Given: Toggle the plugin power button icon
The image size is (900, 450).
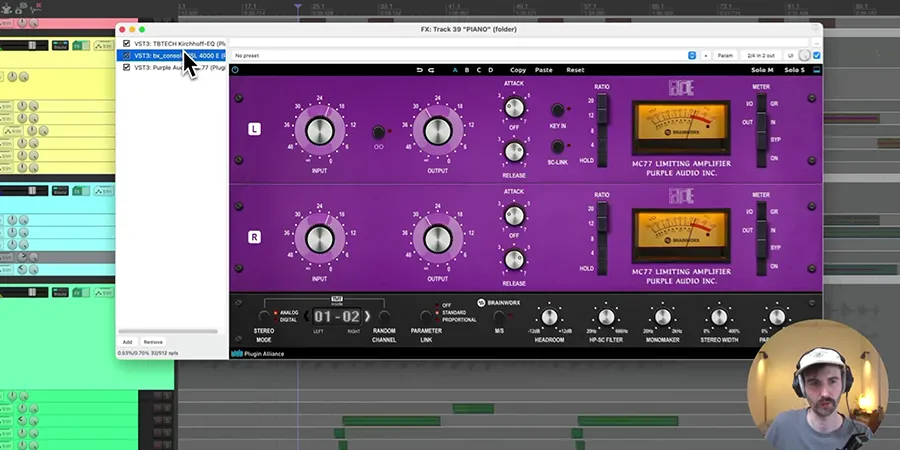Looking at the screenshot, I should click(235, 70).
